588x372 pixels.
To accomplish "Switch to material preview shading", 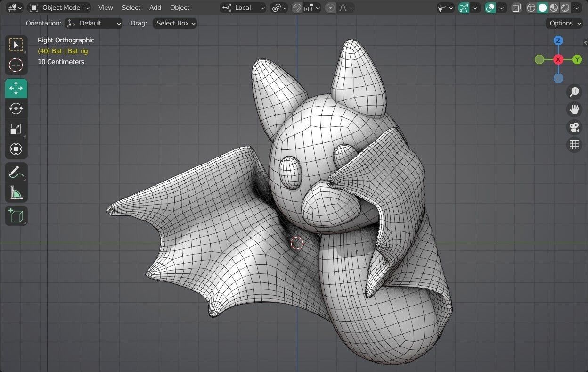I will point(554,8).
